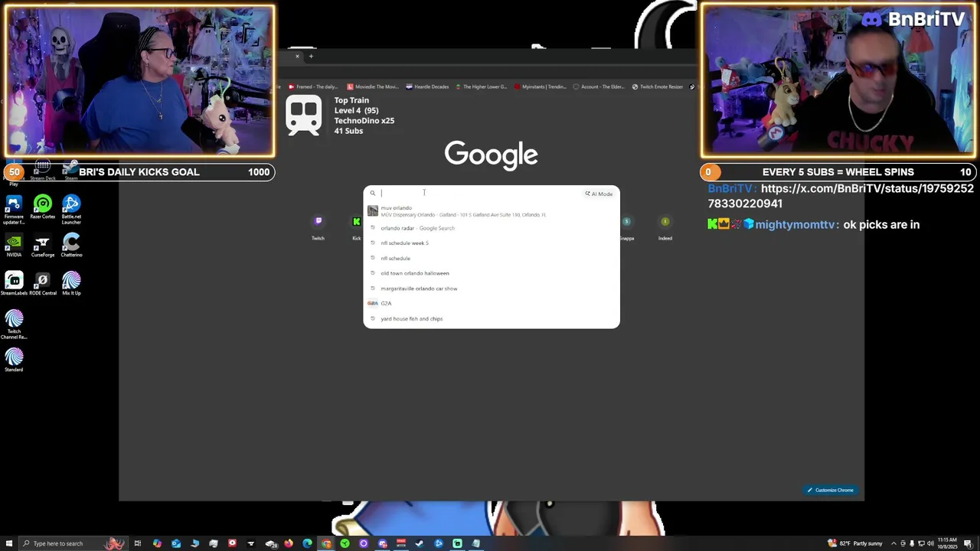Select margaritaville orlando car show suggestion
Screen dimensions: 980x551
tap(492, 289)
